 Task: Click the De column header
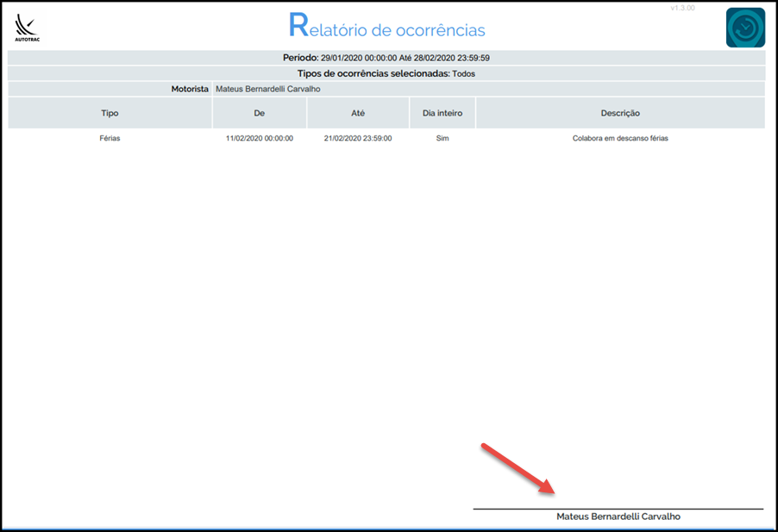pyautogui.click(x=260, y=113)
